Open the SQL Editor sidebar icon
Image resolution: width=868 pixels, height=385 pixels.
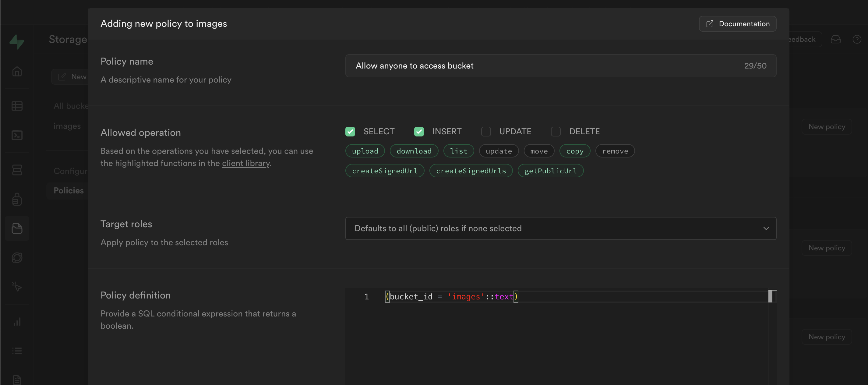tap(17, 135)
